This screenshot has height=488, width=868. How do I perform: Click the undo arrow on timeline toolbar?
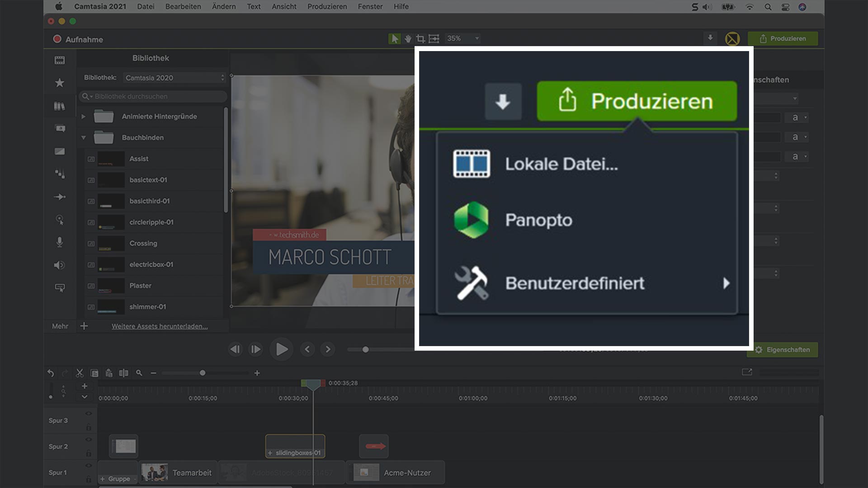[x=51, y=373]
